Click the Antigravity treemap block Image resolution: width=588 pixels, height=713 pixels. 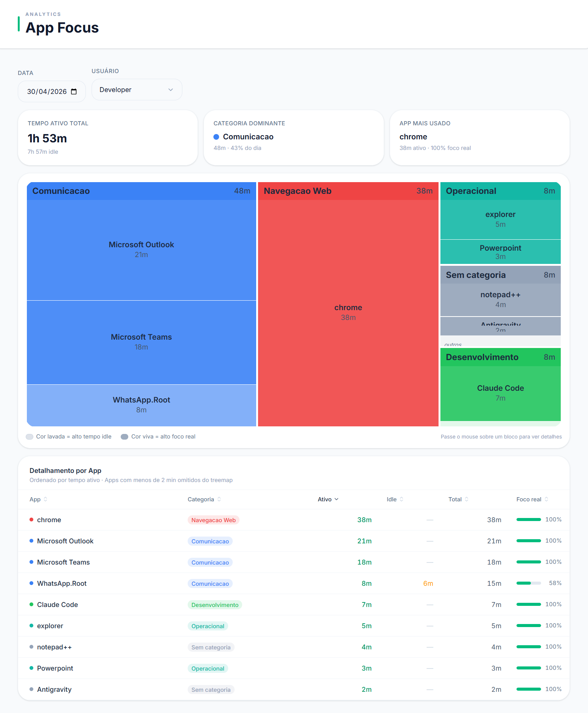pos(500,326)
